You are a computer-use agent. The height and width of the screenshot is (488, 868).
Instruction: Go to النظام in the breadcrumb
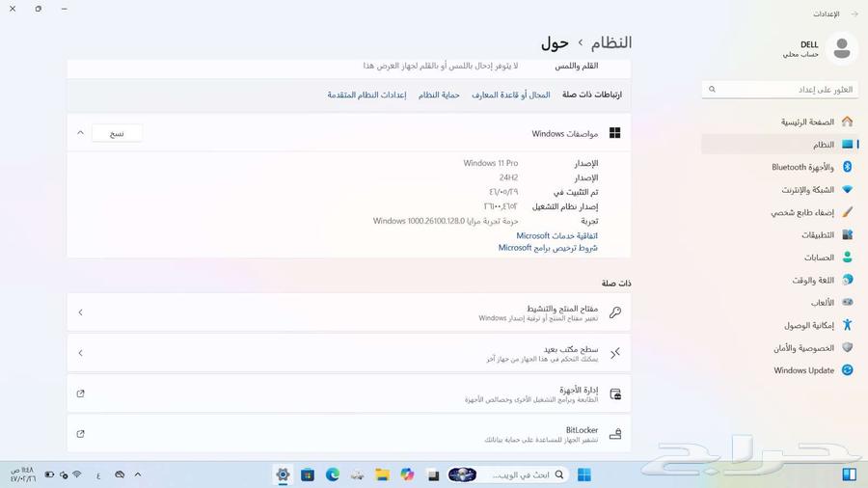(610, 42)
